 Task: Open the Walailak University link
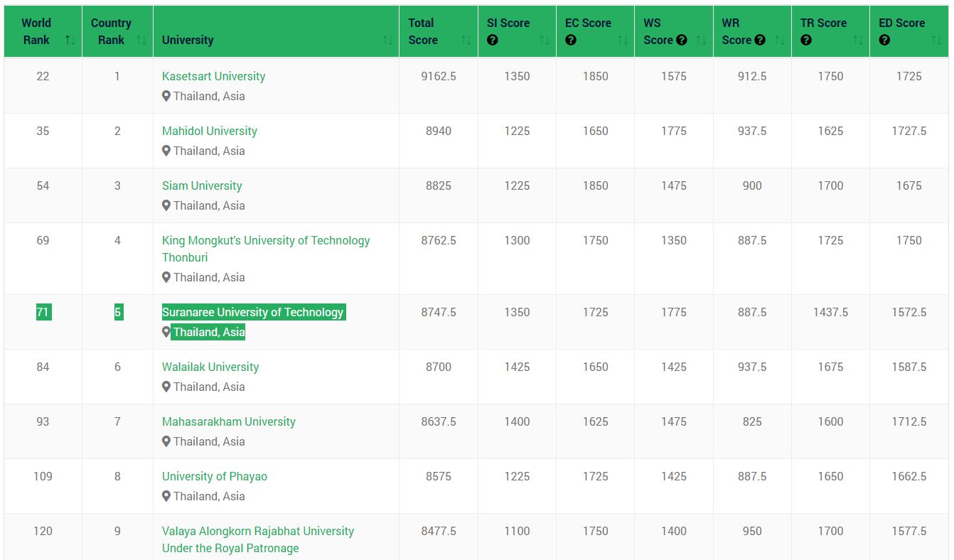210,367
